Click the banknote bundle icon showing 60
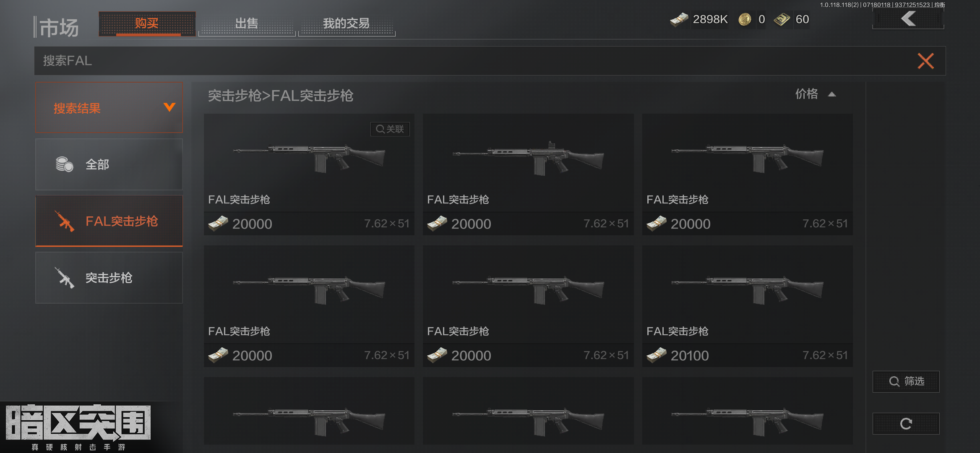This screenshot has width=980, height=453. (x=782, y=19)
